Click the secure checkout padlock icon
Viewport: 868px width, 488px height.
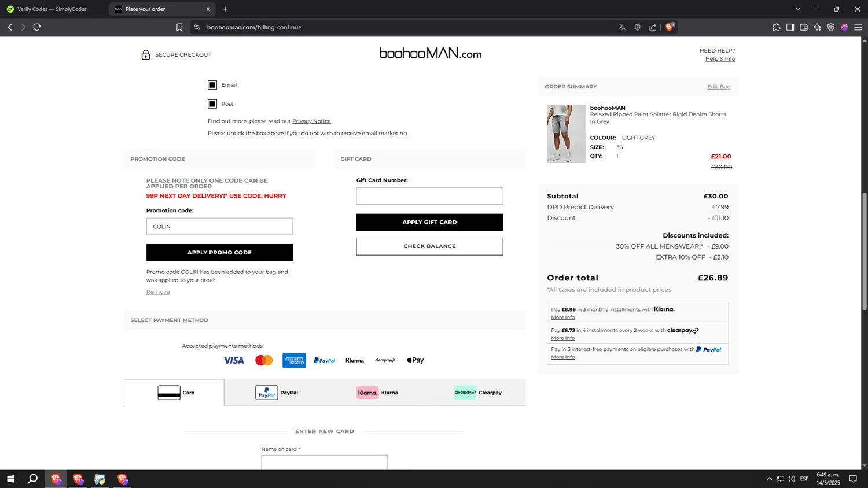point(146,54)
